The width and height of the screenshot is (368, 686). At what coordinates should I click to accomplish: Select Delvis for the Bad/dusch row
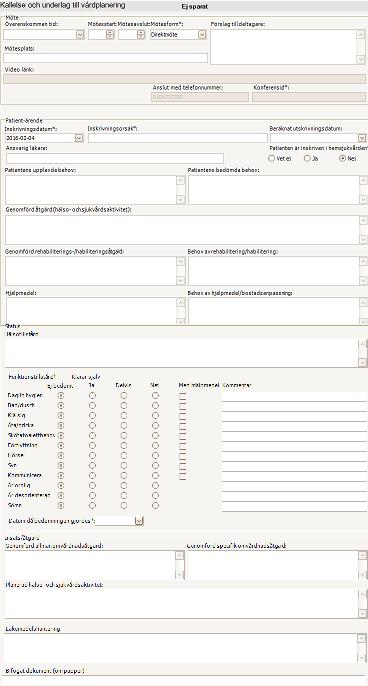point(124,405)
